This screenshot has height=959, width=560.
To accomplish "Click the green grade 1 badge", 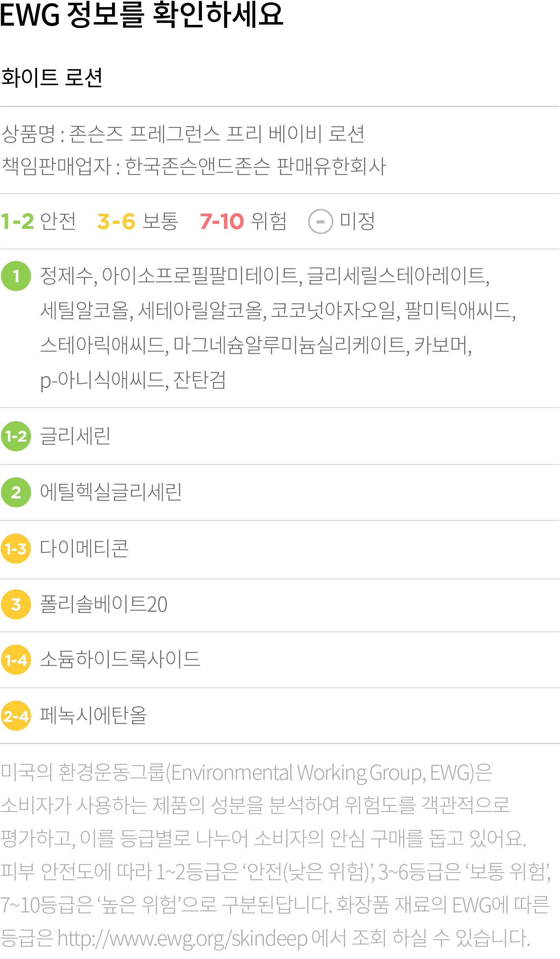I will (x=16, y=276).
